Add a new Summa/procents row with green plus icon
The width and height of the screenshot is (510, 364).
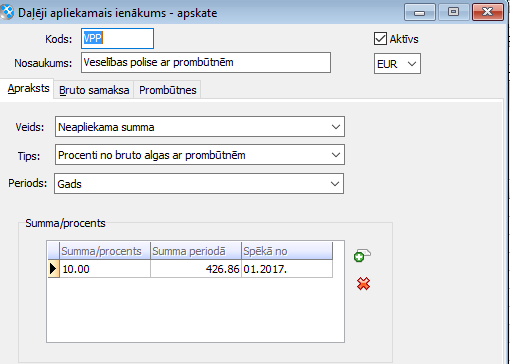click(362, 255)
